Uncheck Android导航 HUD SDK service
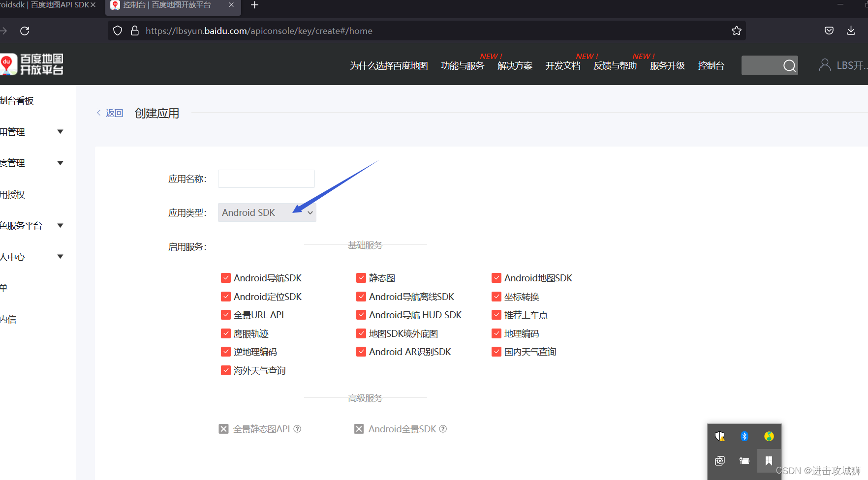Screen dimensions: 868x480 point(361,315)
